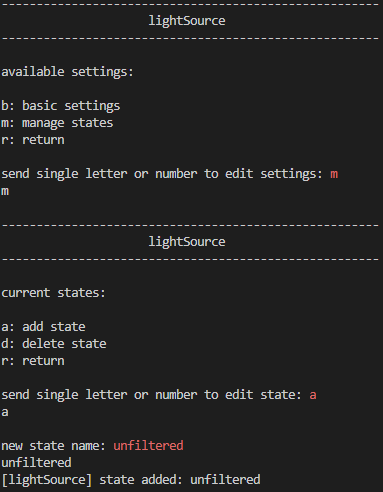
Task: Click the 'current states:' heading
Action: (53, 293)
